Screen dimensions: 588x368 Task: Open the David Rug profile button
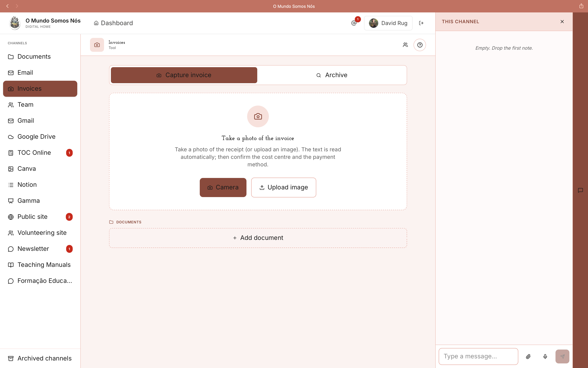[388, 23]
